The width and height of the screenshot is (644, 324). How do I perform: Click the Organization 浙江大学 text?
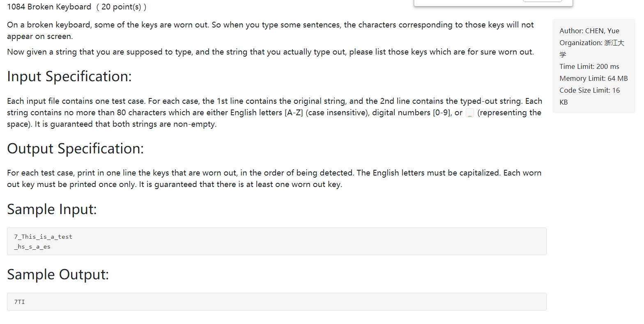[x=592, y=48]
